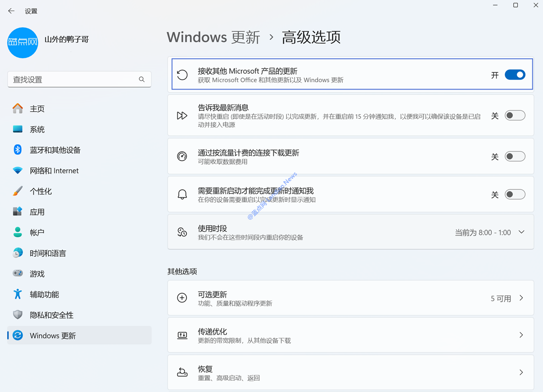Click the 隐私和安全性 shield icon
The width and height of the screenshot is (543, 392).
tap(18, 315)
